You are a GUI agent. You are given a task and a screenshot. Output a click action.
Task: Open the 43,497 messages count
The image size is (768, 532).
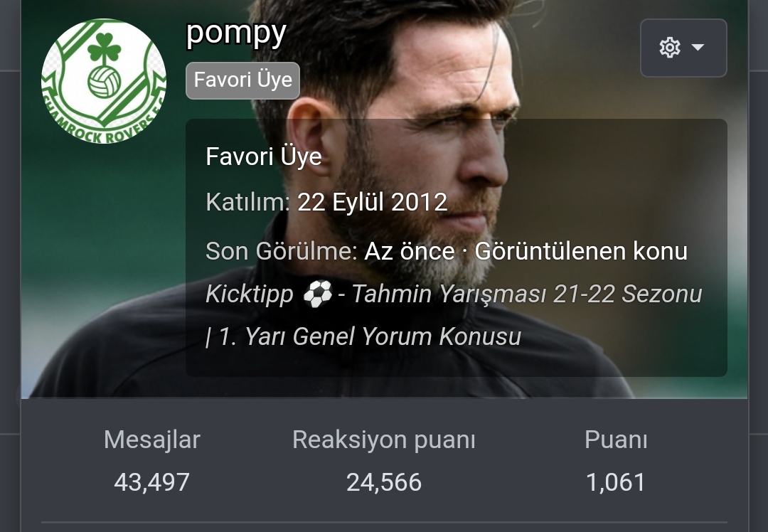pyautogui.click(x=152, y=482)
